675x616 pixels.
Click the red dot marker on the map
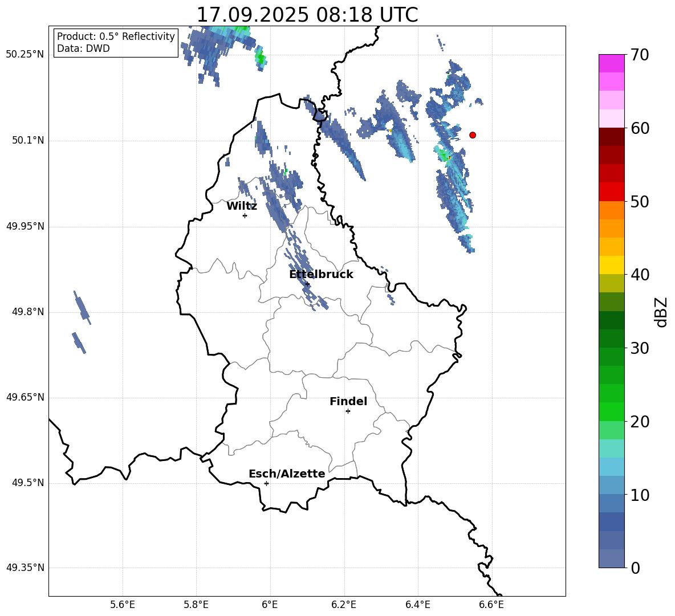point(473,135)
